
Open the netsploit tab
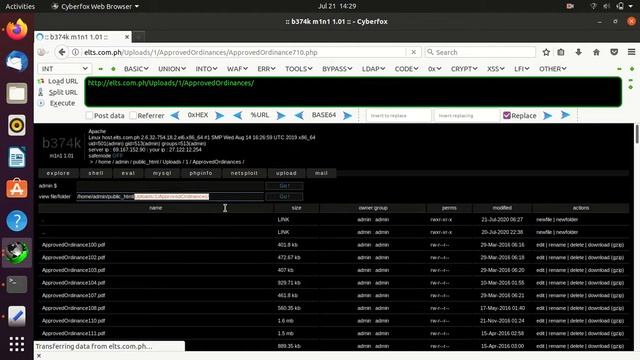tap(244, 173)
